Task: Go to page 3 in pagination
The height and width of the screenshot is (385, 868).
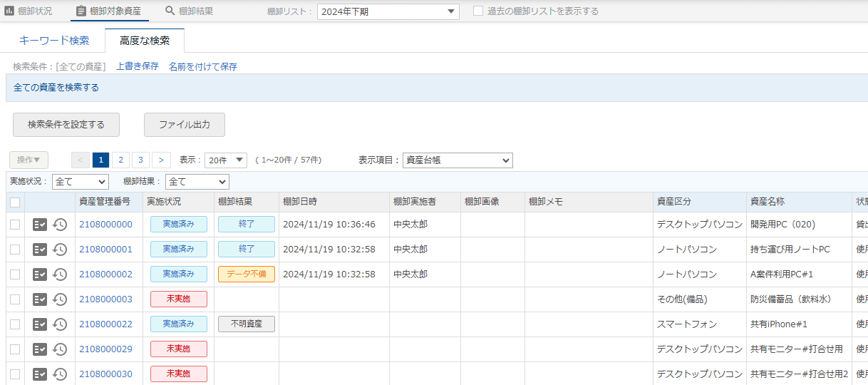Action: (141, 160)
